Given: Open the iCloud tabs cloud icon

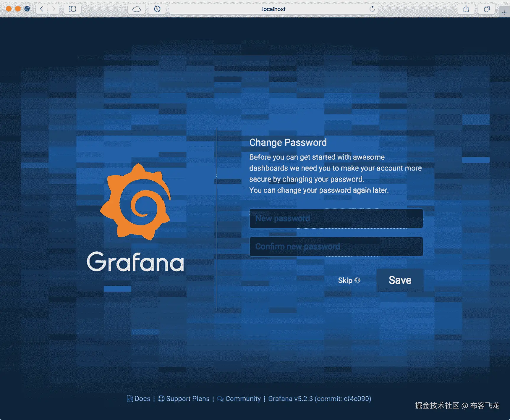Looking at the screenshot, I should [136, 9].
